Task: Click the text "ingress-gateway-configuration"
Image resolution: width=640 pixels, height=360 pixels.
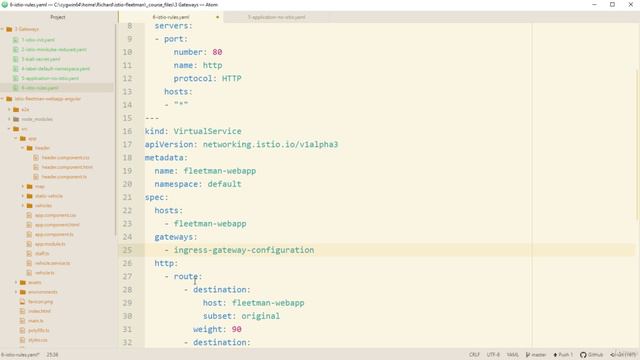Action: [244, 250]
